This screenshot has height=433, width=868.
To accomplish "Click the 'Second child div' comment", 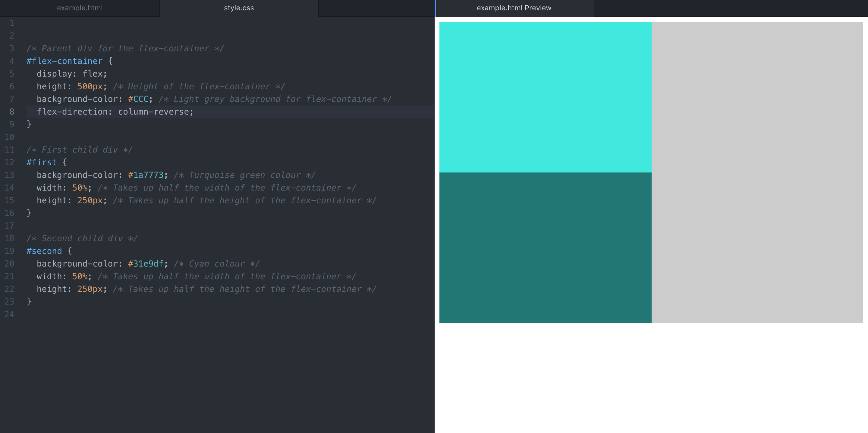I will tap(82, 239).
